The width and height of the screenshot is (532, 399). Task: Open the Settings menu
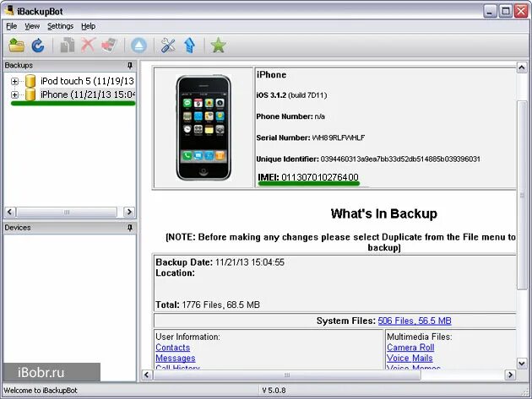[x=61, y=26]
